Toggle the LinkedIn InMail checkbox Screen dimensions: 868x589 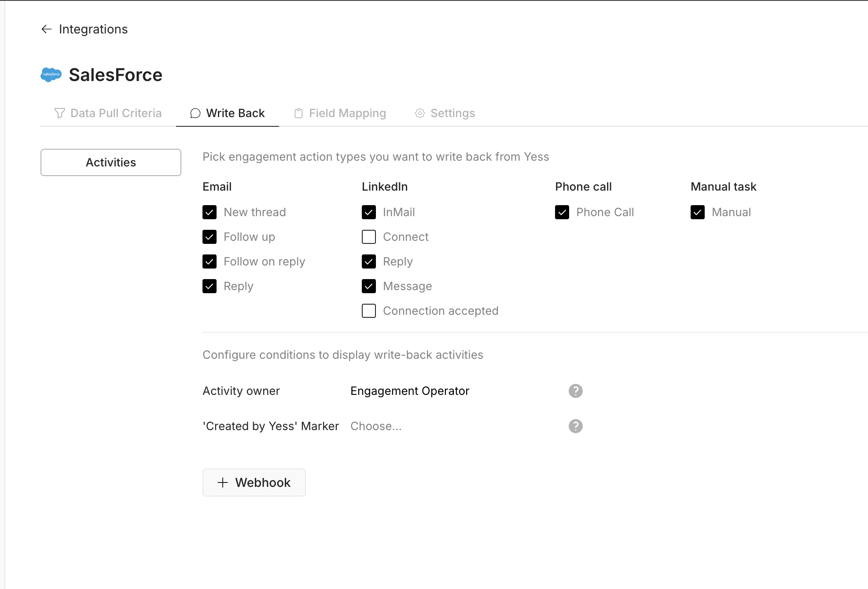point(369,212)
